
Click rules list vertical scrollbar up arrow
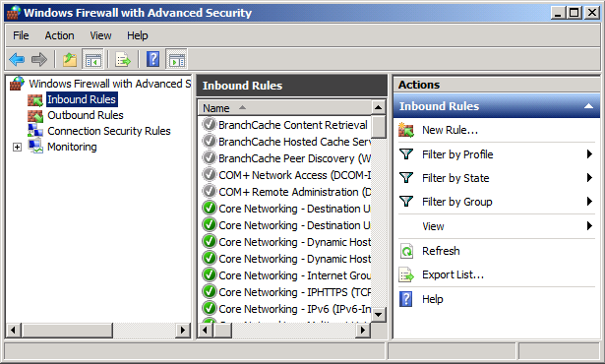click(378, 107)
